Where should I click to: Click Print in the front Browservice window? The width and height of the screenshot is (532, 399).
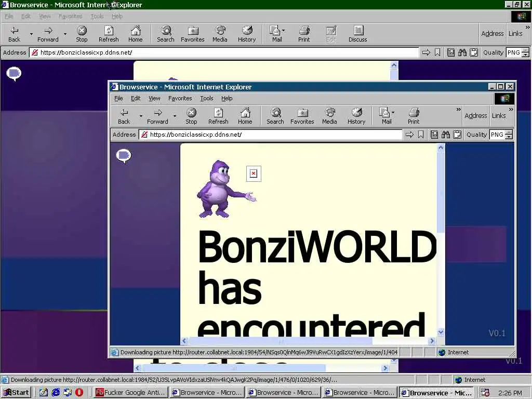tap(414, 116)
